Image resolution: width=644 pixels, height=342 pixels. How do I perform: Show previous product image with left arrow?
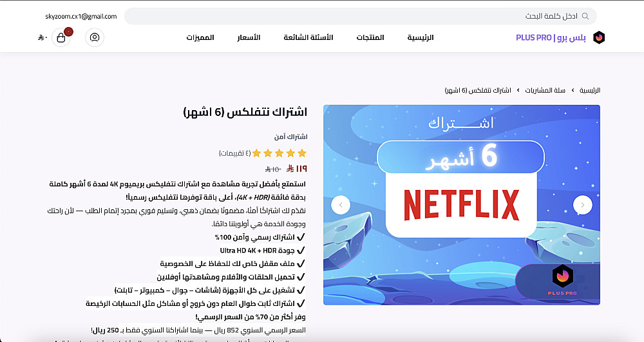(x=341, y=205)
